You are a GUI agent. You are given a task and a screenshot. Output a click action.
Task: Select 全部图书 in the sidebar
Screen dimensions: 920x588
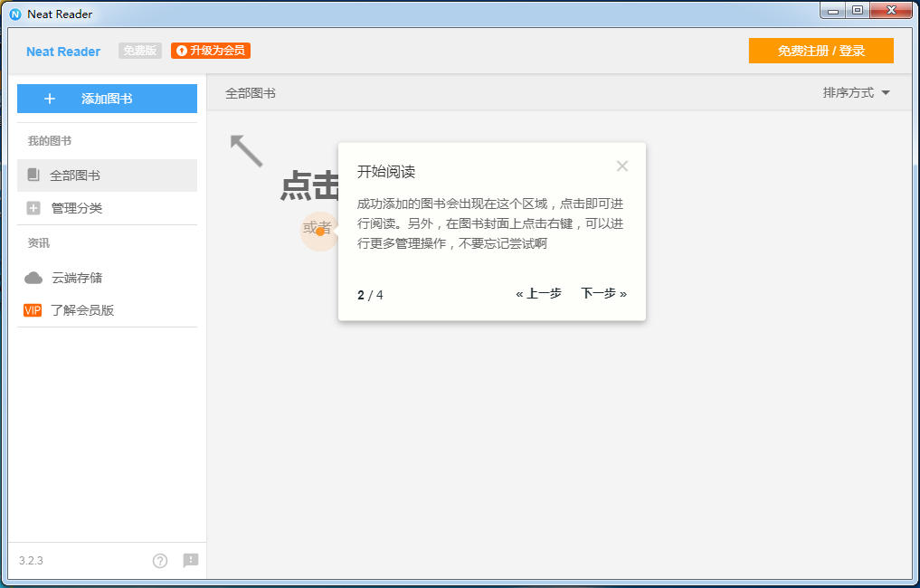pyautogui.click(x=75, y=175)
